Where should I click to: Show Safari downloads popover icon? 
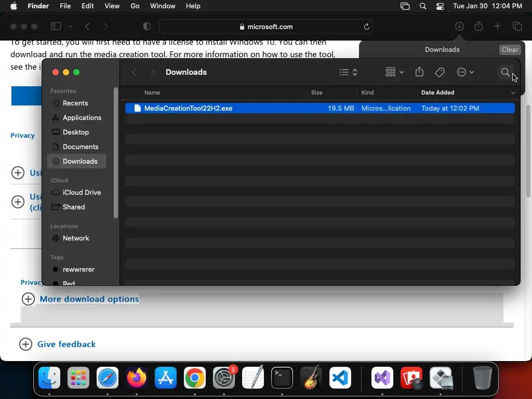coord(459,26)
